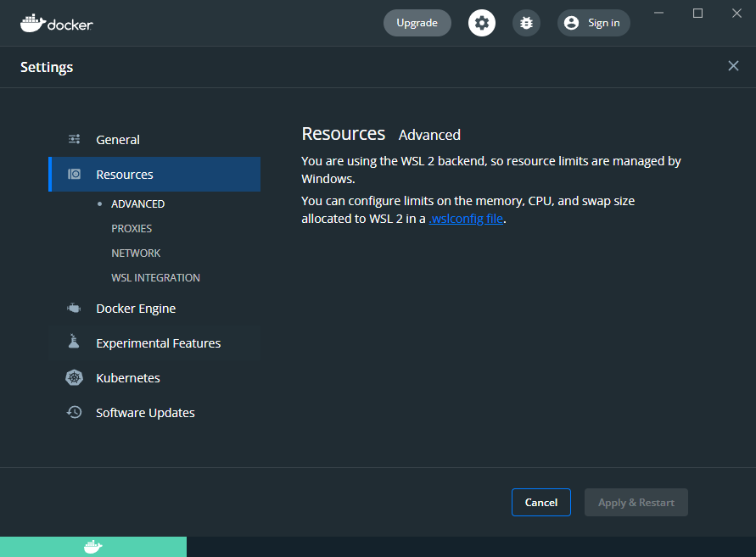756x557 pixels.
Task: Click Apply & Restart
Action: pos(636,502)
